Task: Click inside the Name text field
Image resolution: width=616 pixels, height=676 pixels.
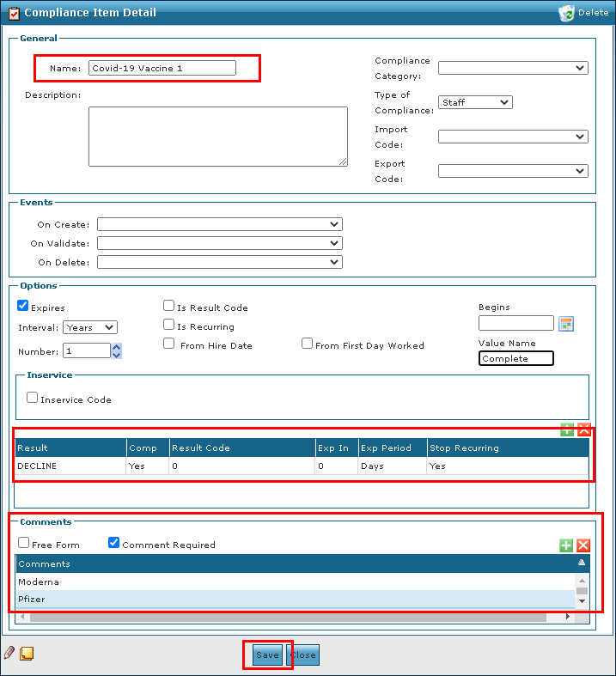Action: pos(162,68)
